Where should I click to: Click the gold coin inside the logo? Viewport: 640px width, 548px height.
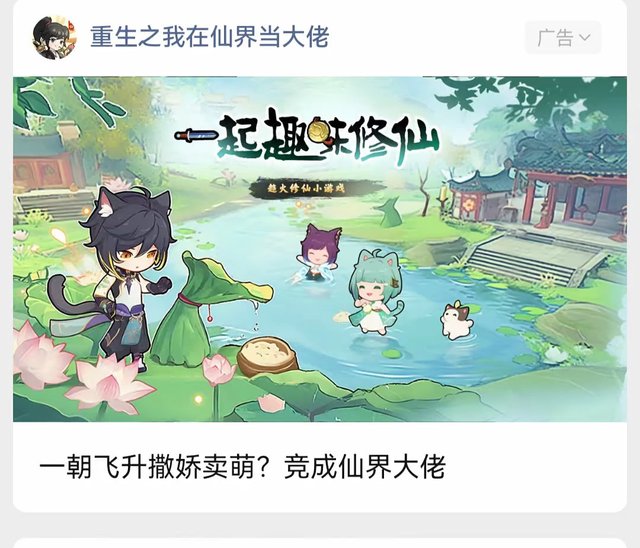[320, 129]
